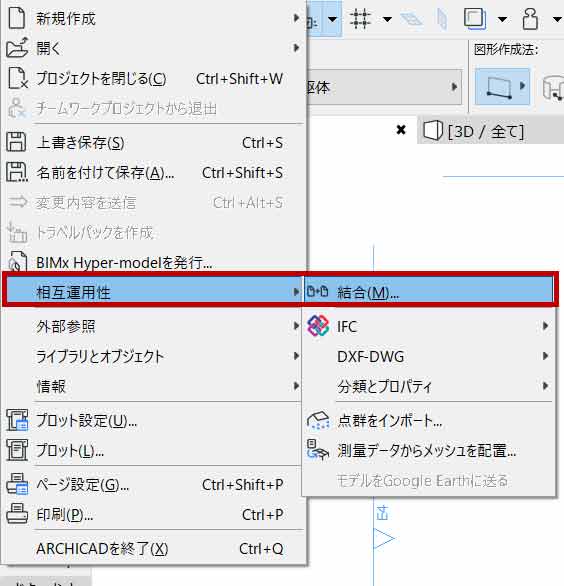
Task: Open the DXF-DWG submenu
Action: (429, 356)
